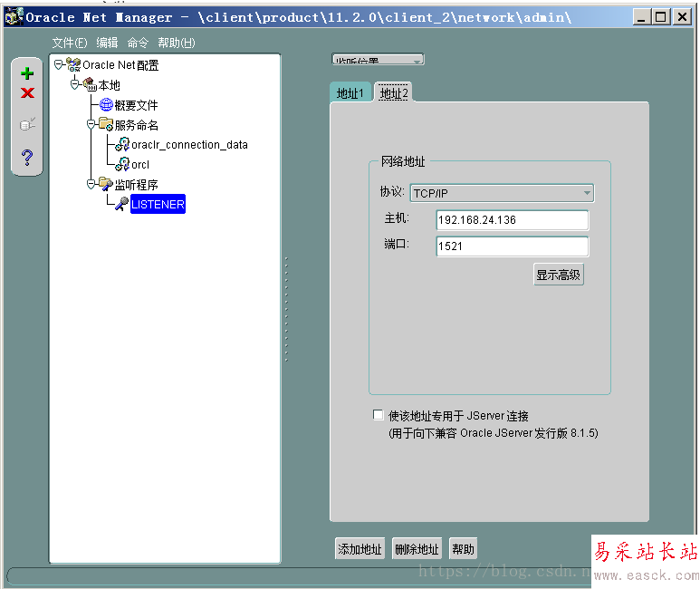Select the 本地 tree label
Image resolution: width=700 pixels, height=589 pixels.
tap(109, 85)
